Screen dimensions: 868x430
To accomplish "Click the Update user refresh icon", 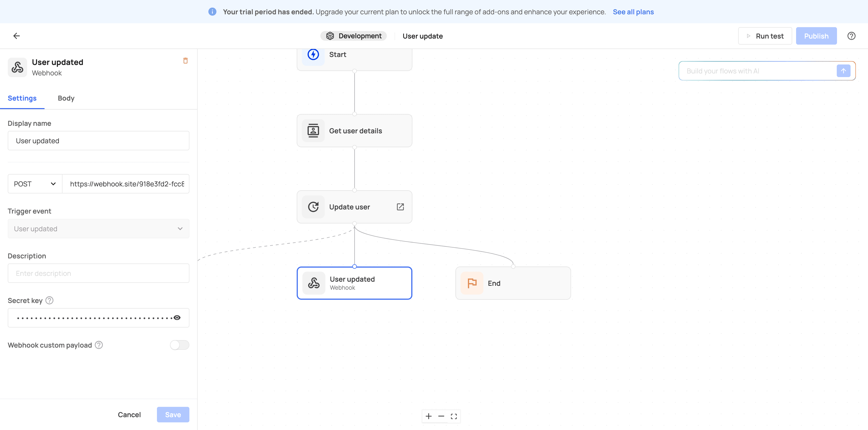I will [x=313, y=207].
